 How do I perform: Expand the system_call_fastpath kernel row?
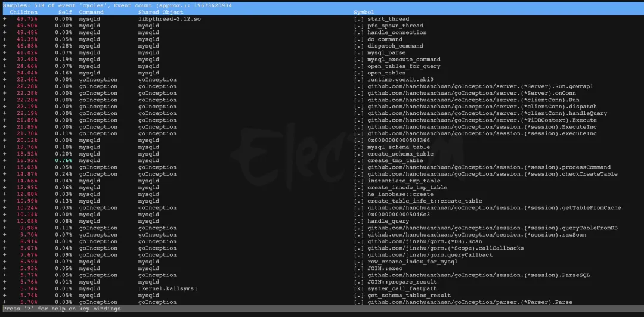(x=5, y=288)
